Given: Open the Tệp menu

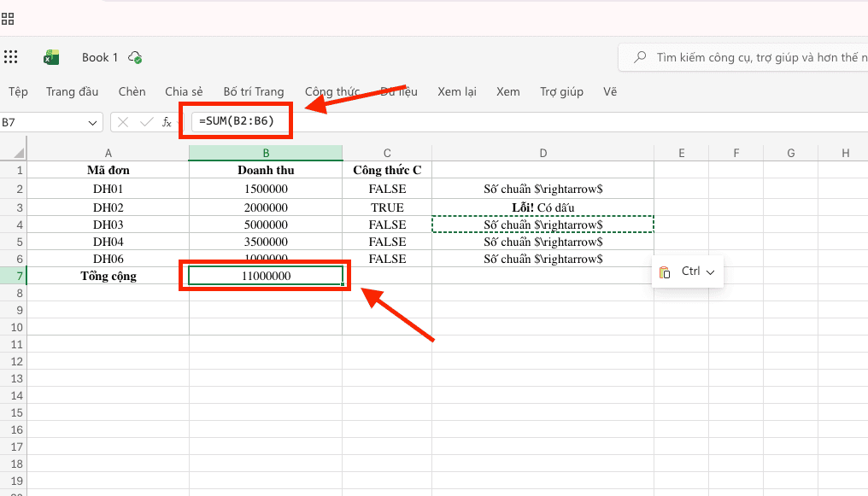Looking at the screenshot, I should pyautogui.click(x=18, y=92).
